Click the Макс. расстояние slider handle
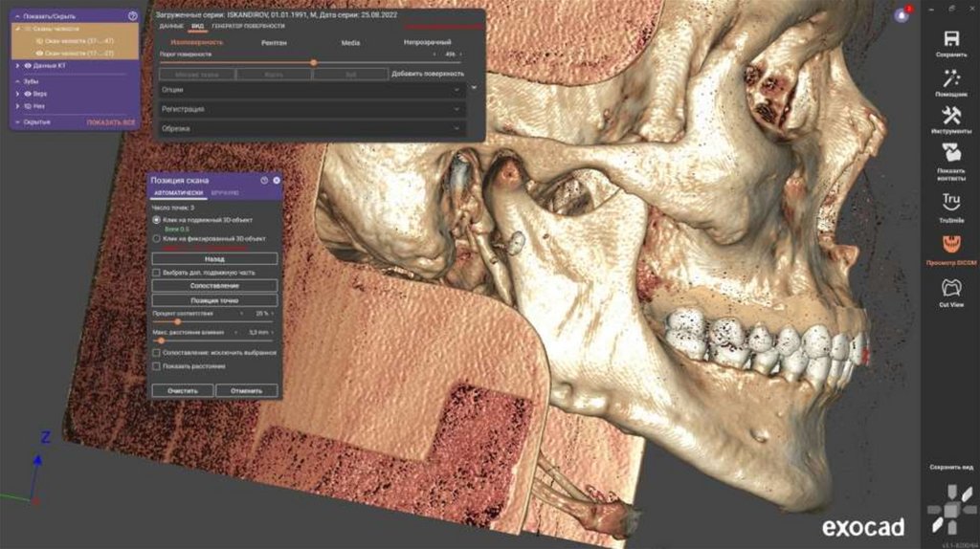 pos(161,341)
